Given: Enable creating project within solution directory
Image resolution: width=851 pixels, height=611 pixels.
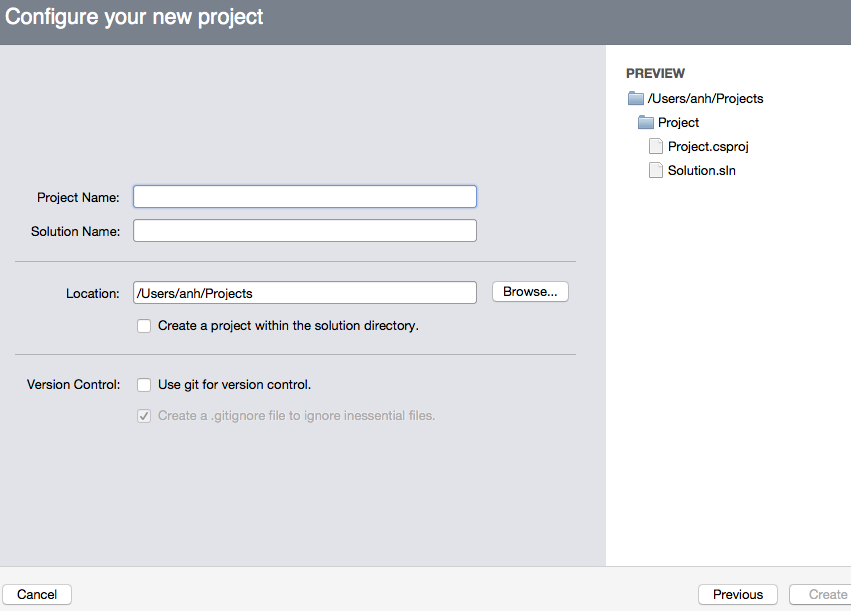Looking at the screenshot, I should point(144,326).
